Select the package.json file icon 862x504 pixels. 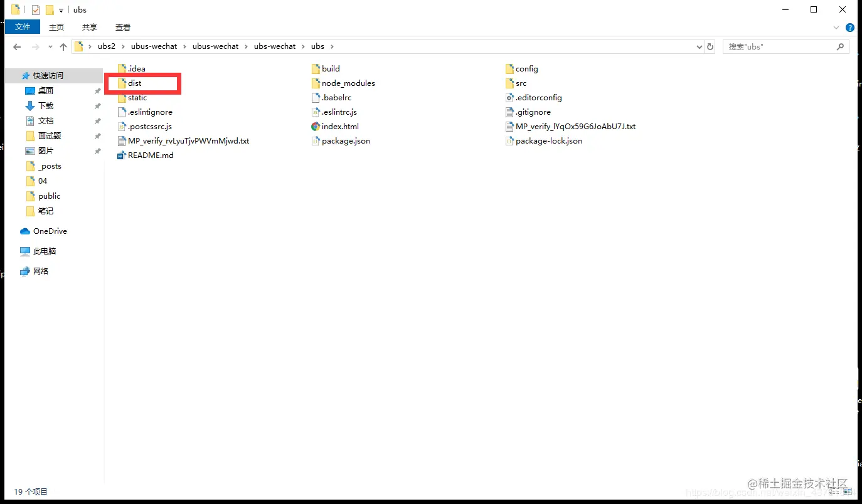click(x=316, y=140)
